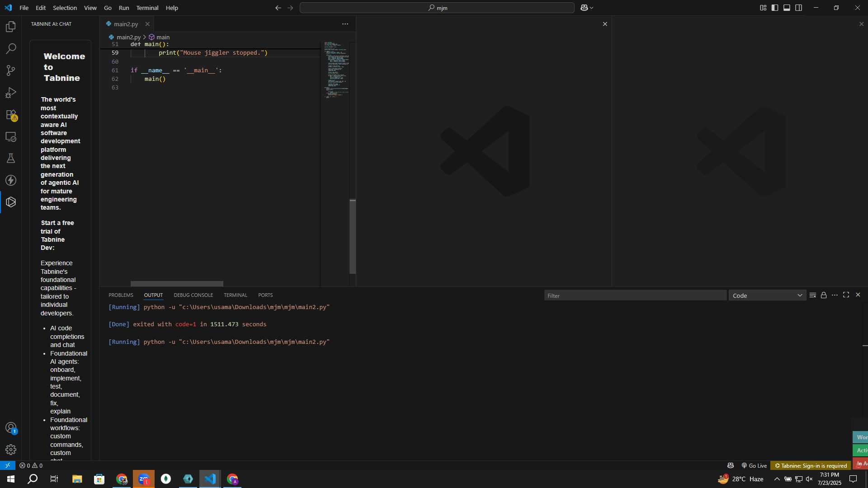Viewport: 868px width, 488px height.
Task: Maximize the bottom panel size
Action: (846, 295)
